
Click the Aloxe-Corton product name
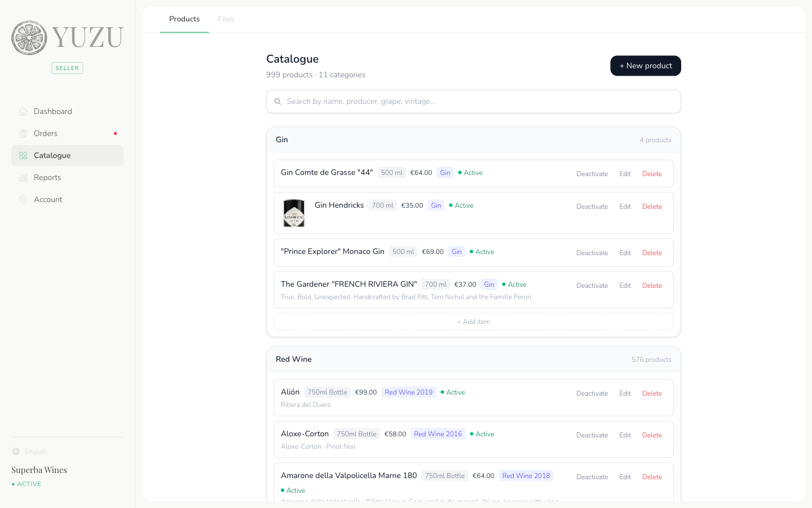(x=305, y=434)
